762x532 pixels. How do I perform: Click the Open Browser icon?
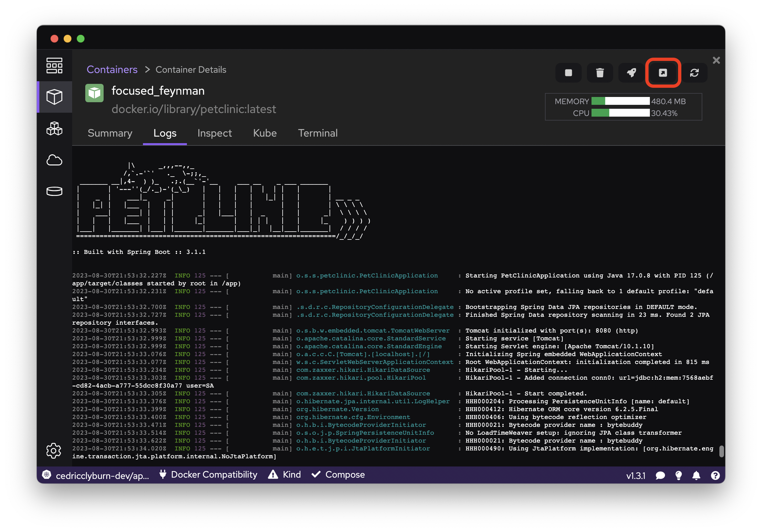tap(662, 73)
